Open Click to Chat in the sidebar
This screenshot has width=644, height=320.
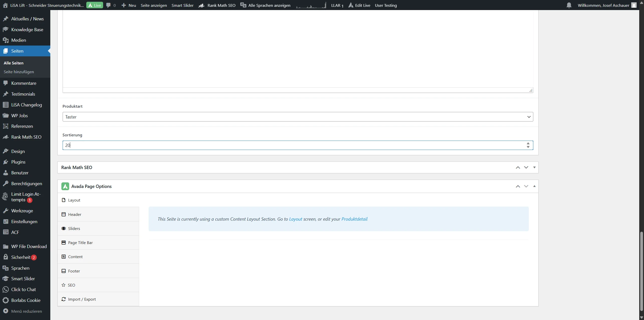pos(24,289)
